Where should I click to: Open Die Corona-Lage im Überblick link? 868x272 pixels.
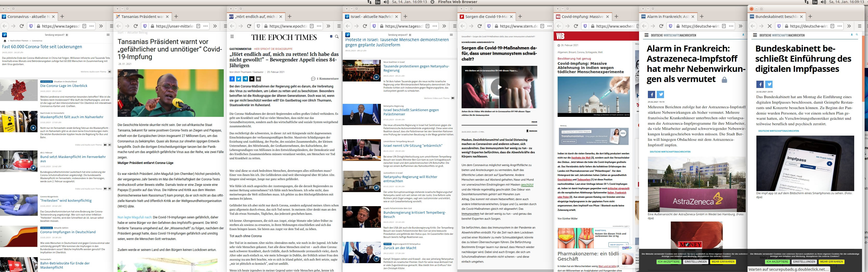[x=64, y=86]
